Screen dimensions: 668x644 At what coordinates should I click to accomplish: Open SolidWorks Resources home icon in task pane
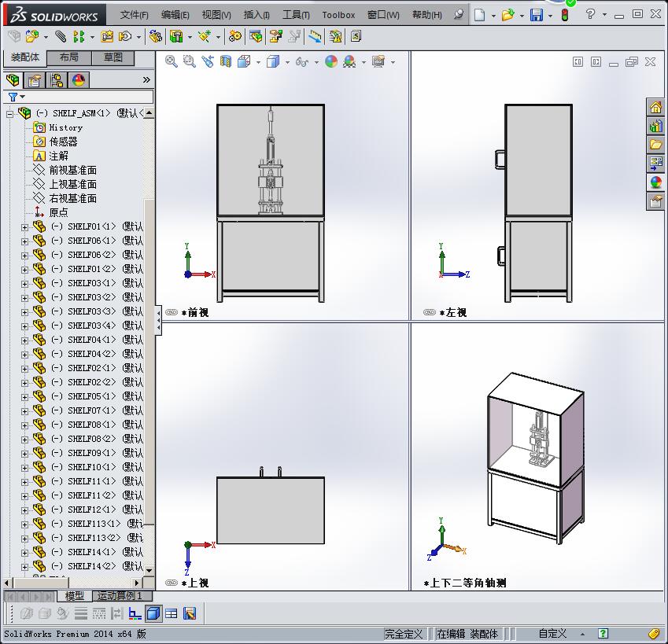click(656, 107)
